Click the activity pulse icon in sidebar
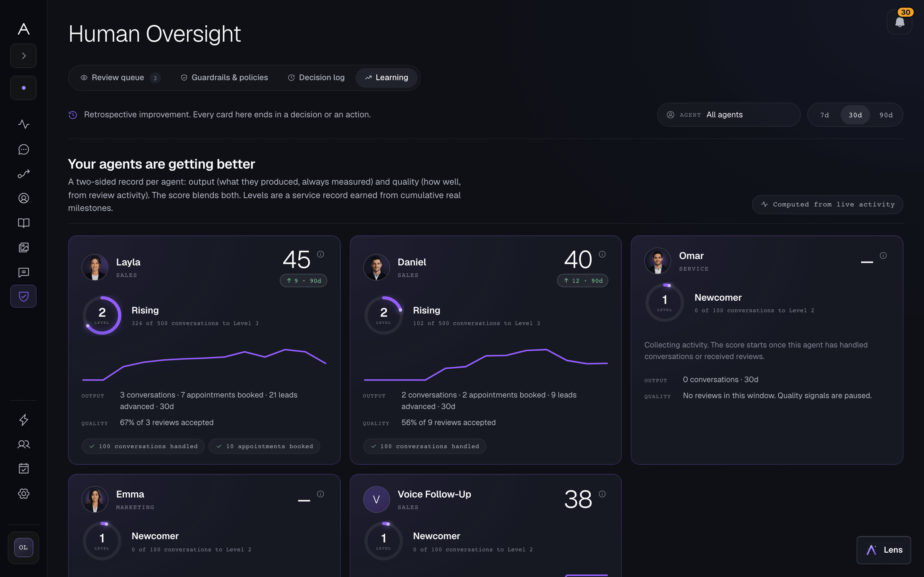 point(24,124)
